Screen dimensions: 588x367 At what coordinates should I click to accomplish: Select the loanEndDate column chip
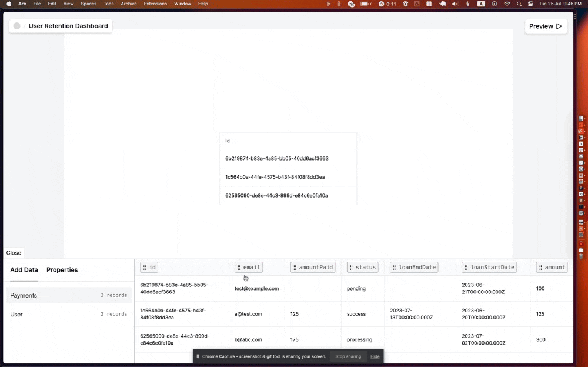point(414,268)
